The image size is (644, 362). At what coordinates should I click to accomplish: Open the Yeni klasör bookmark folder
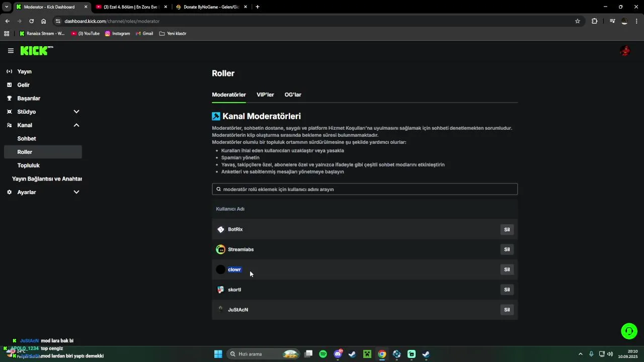[x=173, y=34]
